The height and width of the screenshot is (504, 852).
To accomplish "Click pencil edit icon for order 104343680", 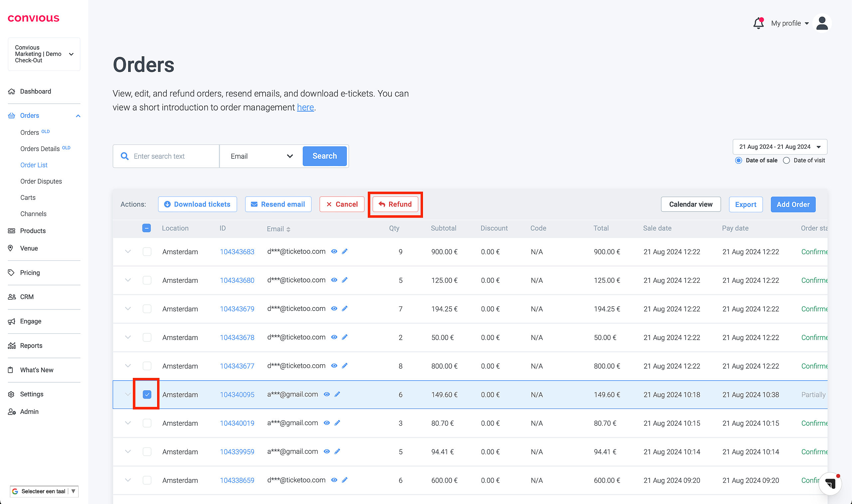I will pyautogui.click(x=344, y=280).
